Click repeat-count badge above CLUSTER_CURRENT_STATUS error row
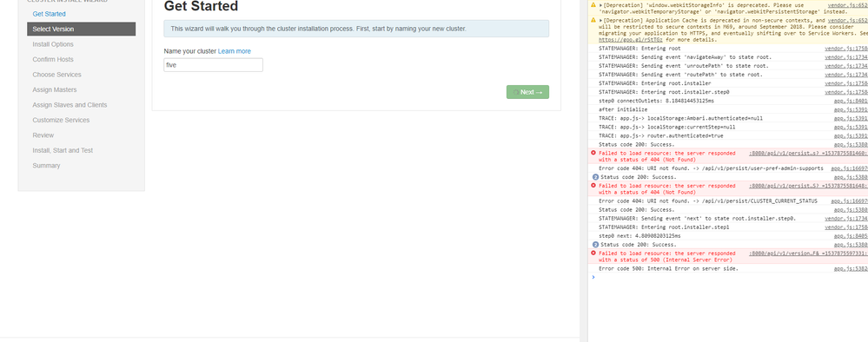The image size is (868, 342). [596, 177]
